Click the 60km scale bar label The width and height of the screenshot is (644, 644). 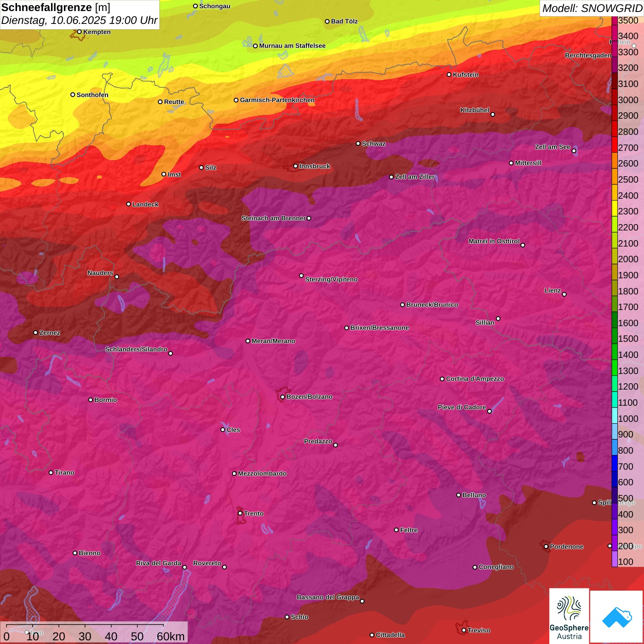[171, 637]
